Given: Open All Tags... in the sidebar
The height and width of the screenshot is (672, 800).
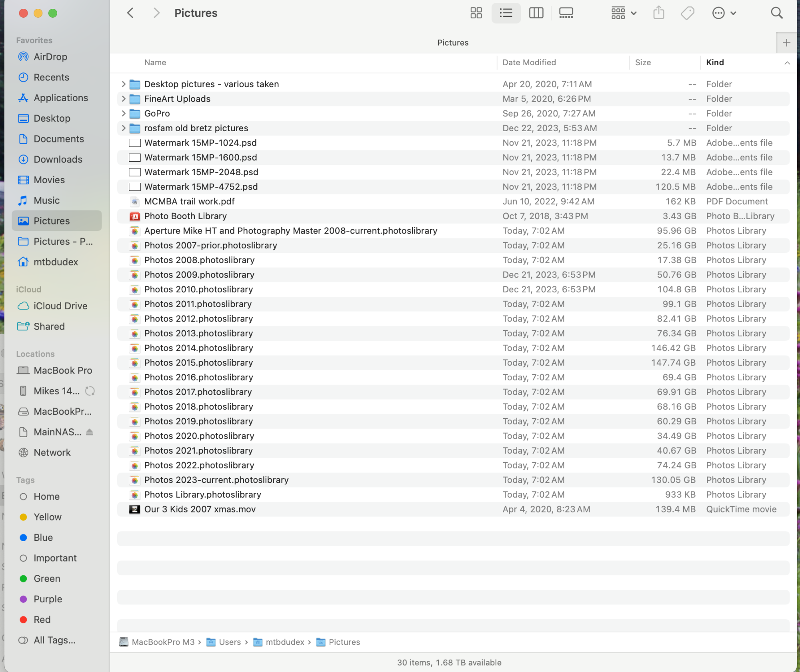Looking at the screenshot, I should coord(54,640).
